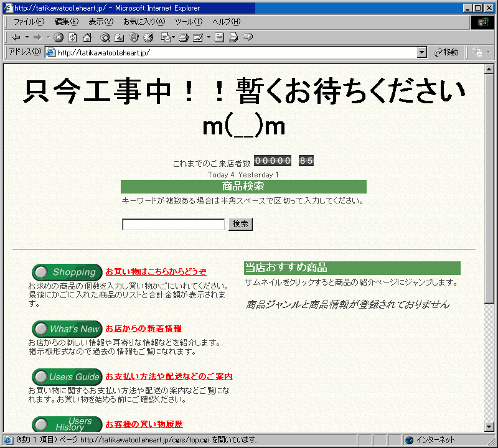The width and height of the screenshot is (498, 448).
Task: Click the page-with-arrow toolbar icon
Action: 233,37
